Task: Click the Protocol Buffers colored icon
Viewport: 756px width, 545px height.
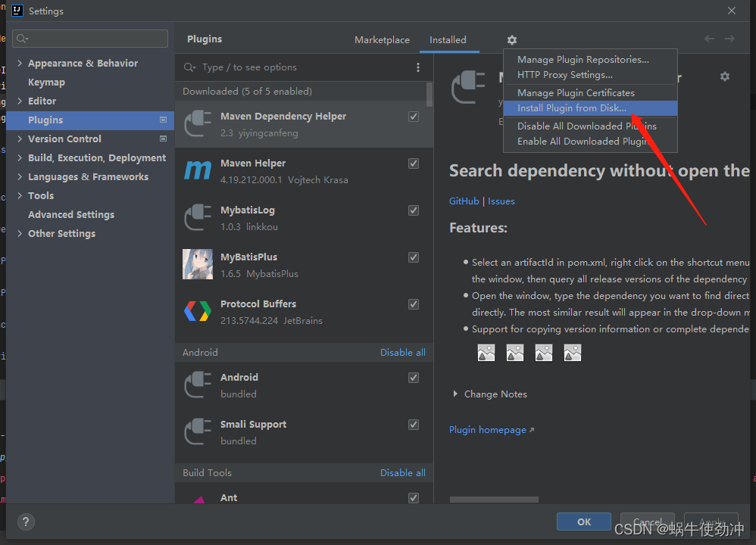Action: (198, 311)
